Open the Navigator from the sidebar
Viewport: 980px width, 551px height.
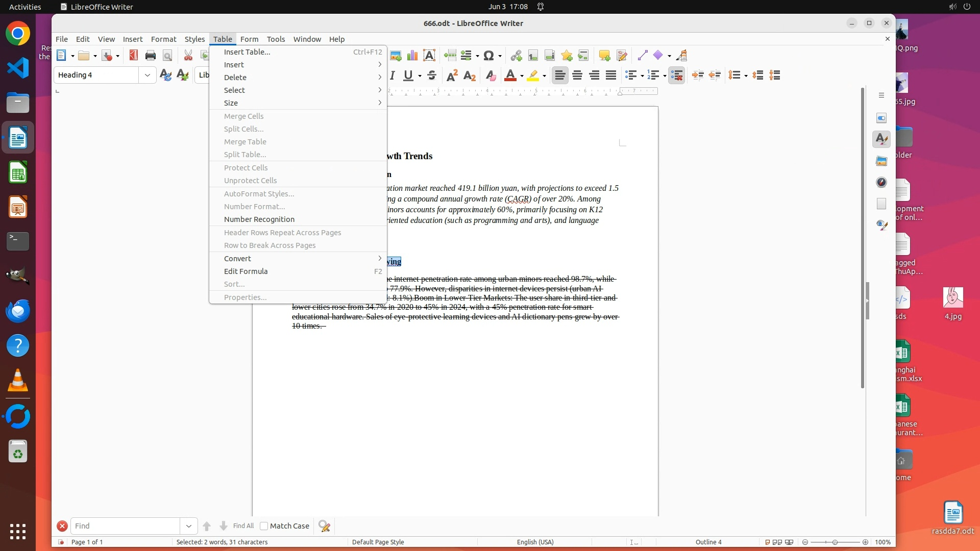881,182
